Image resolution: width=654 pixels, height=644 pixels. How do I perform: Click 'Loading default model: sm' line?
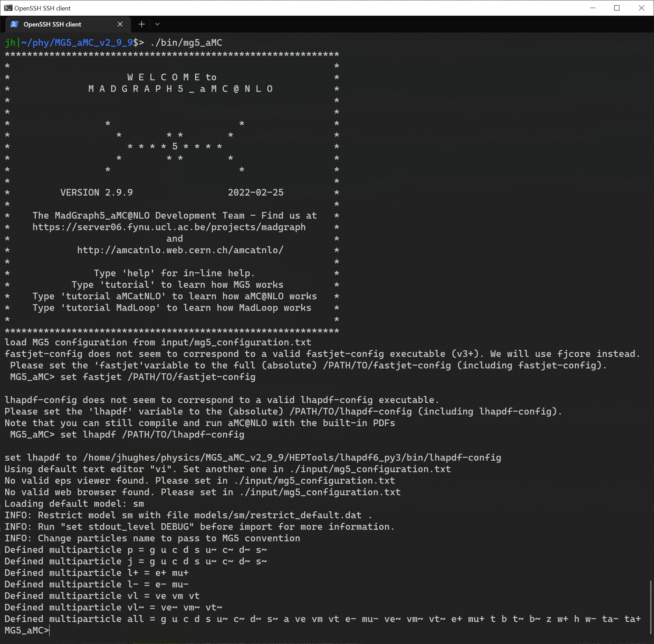coord(74,504)
